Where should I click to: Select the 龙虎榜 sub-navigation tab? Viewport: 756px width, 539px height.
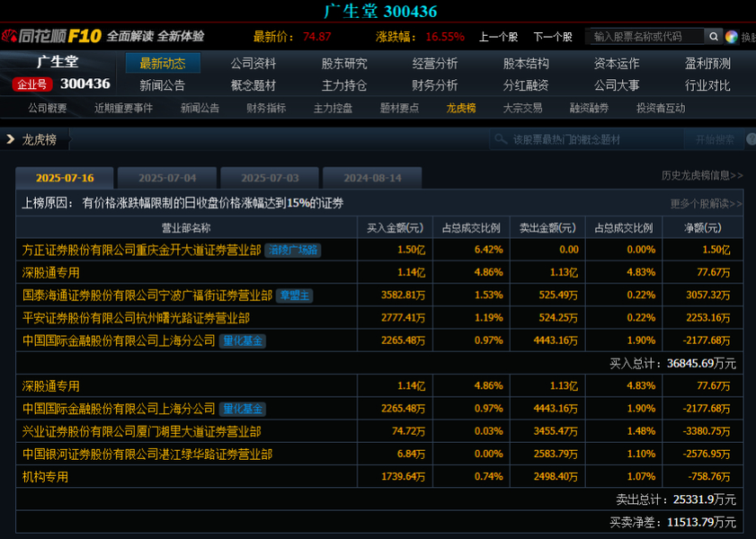click(x=461, y=109)
